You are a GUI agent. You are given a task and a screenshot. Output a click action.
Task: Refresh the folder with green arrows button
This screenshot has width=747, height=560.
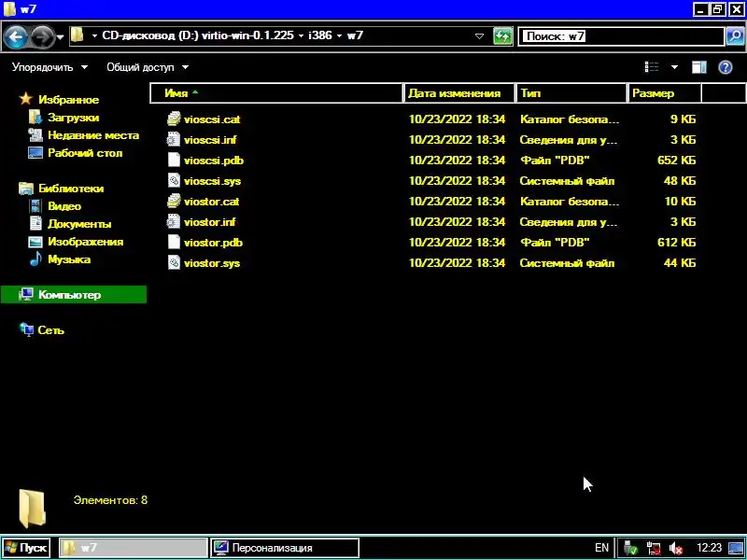tap(502, 36)
